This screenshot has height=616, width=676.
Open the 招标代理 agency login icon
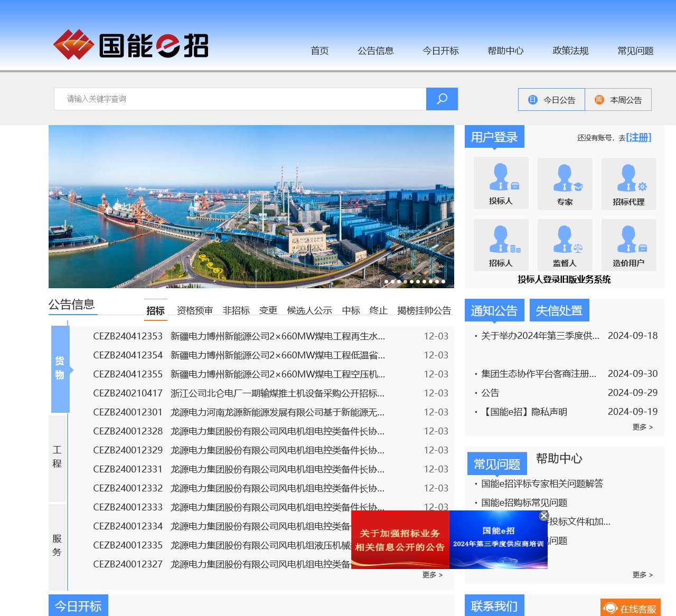point(628,184)
